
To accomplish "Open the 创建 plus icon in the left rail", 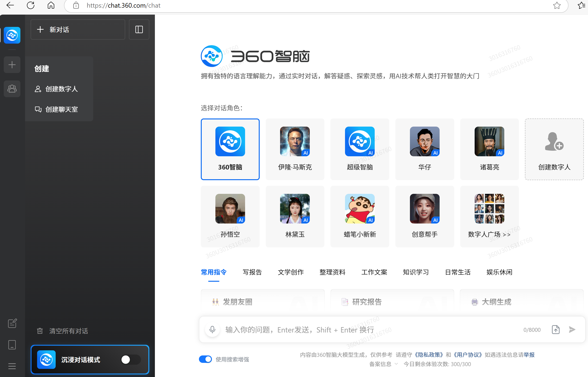I will click(12, 65).
